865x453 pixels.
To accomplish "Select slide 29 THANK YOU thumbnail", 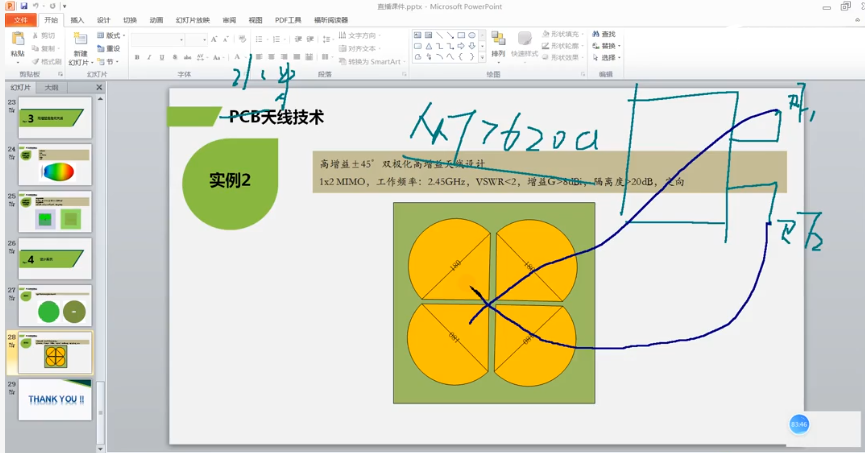I will (x=55, y=399).
